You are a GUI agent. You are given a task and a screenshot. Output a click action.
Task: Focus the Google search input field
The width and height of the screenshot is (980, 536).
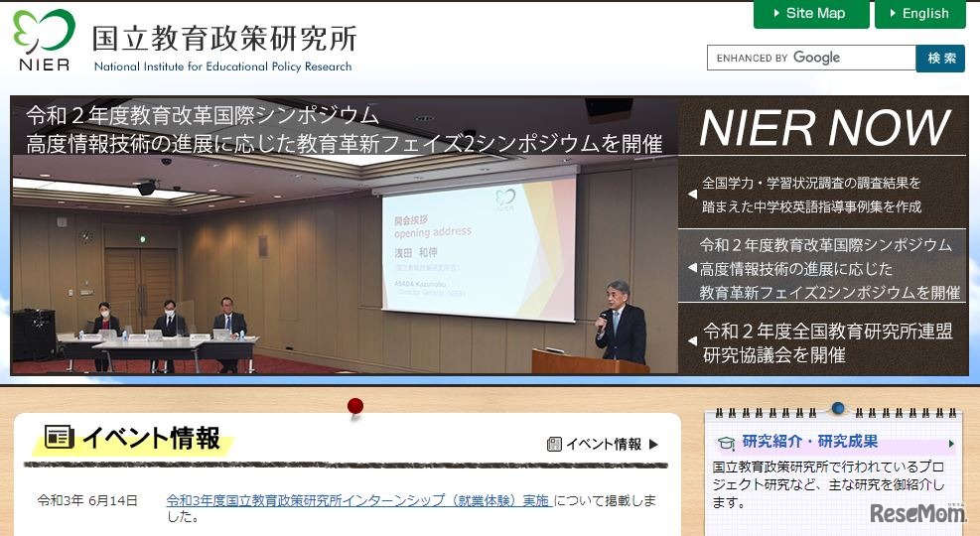pos(811,58)
